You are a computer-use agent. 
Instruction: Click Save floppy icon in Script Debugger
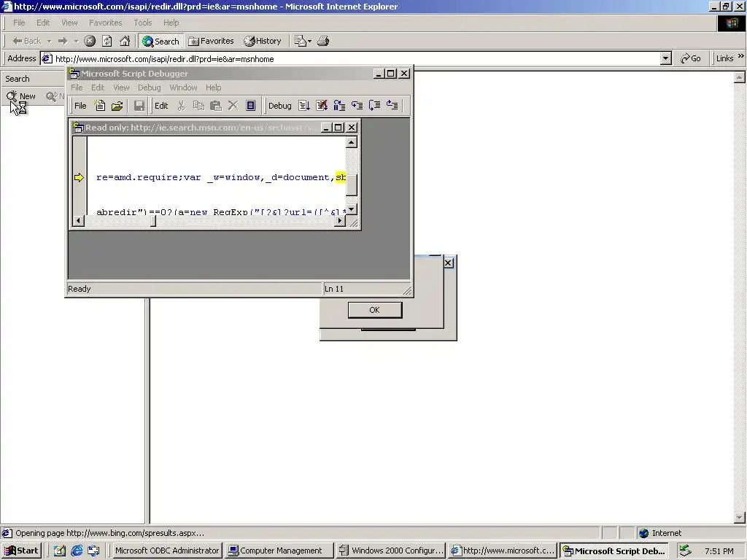coord(139,106)
